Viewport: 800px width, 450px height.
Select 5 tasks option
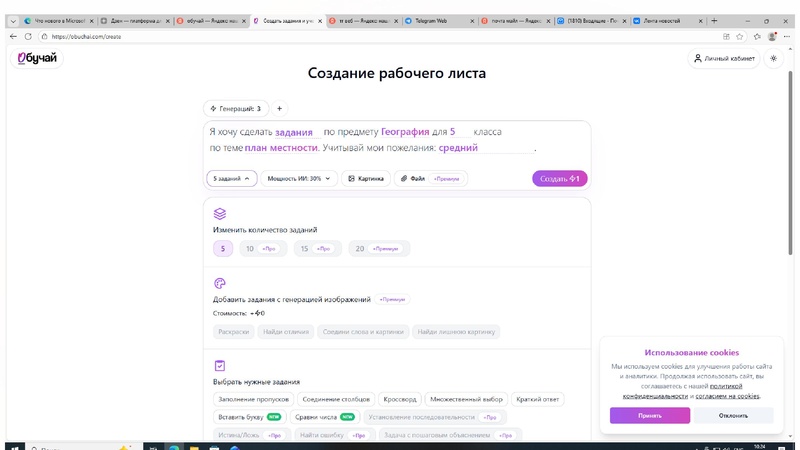click(223, 248)
